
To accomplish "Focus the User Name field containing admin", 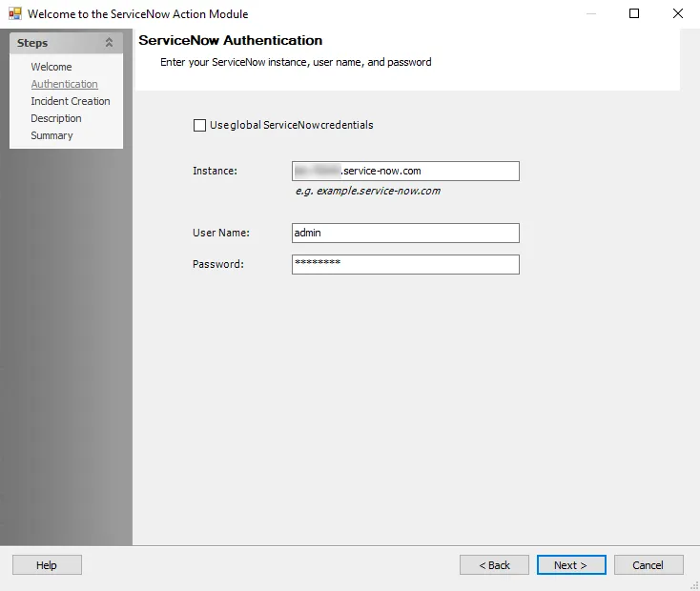I will point(405,233).
